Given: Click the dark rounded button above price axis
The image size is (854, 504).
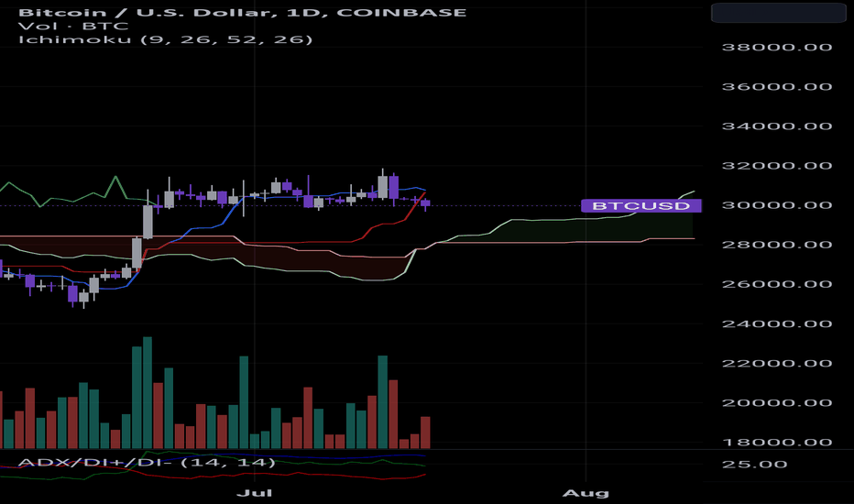Looking at the screenshot, I should point(778,13).
